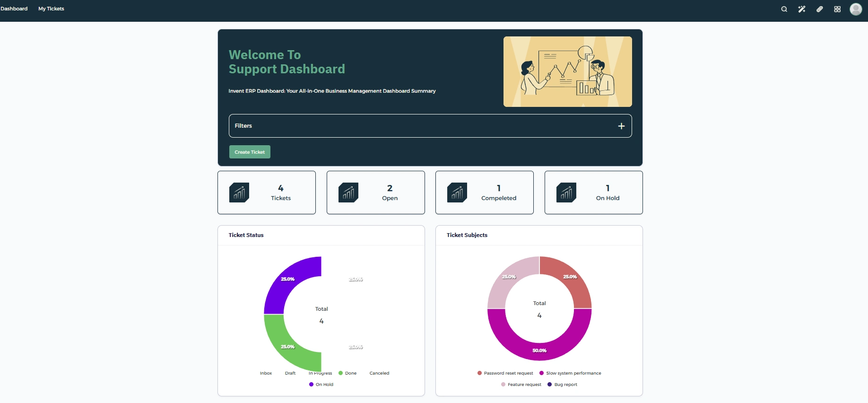Open the search icon in the top bar
The image size is (868, 403).
pos(784,9)
